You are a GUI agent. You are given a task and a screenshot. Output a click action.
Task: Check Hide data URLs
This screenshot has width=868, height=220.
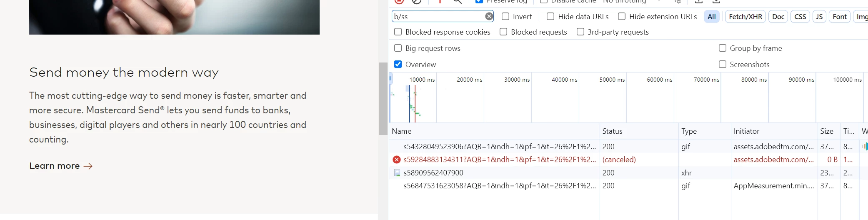tap(550, 16)
